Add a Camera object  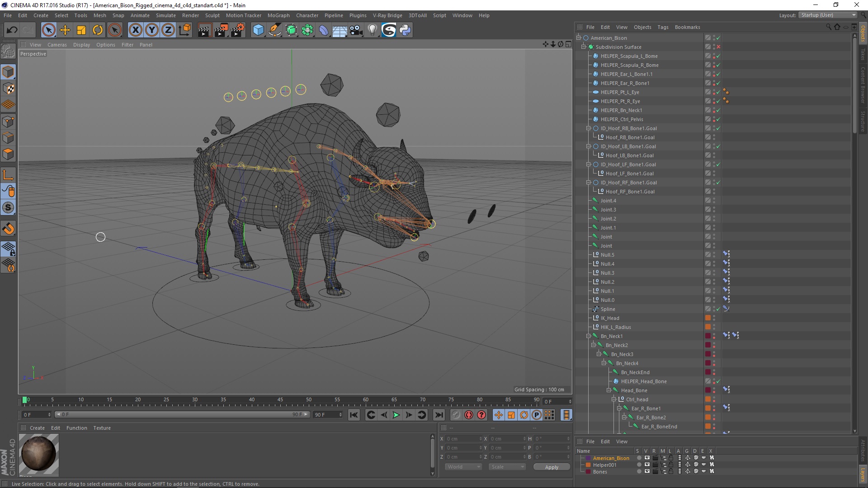356,30
